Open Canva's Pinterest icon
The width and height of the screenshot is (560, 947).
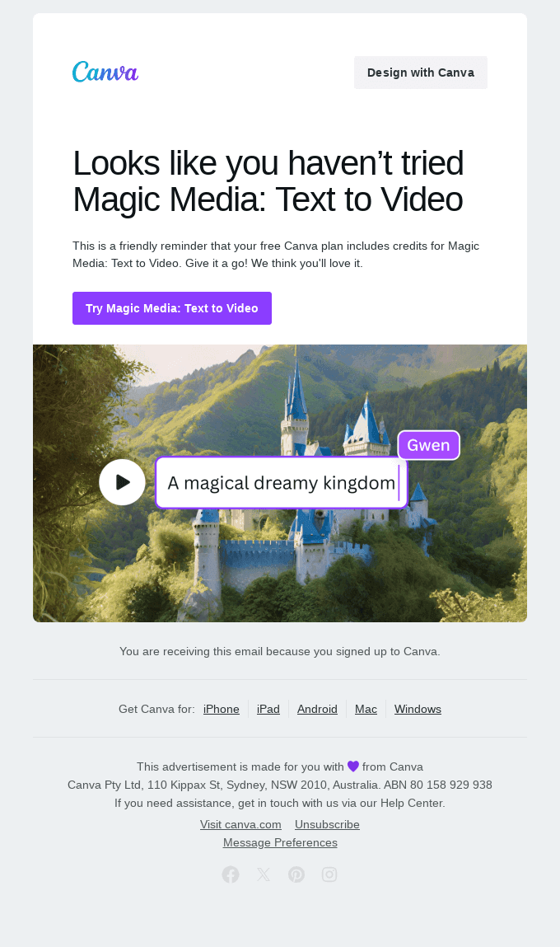click(x=296, y=874)
